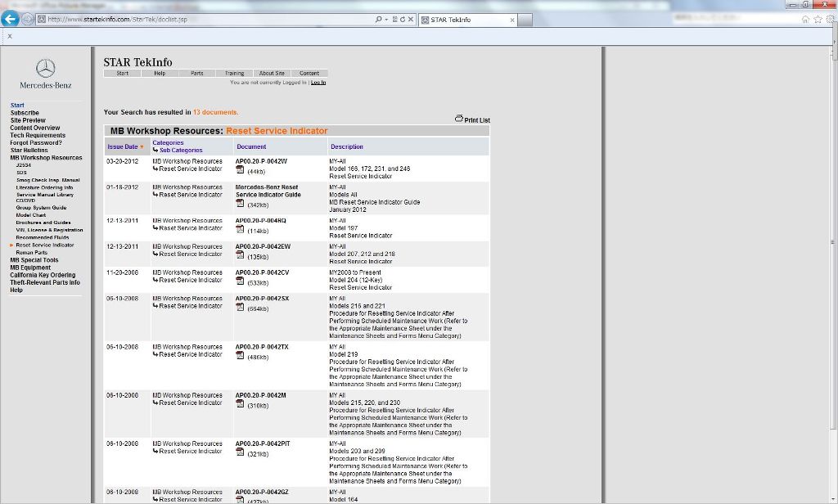Select Smog Check Insp. Manual sub-item
This screenshot has width=838, height=504.
click(47, 180)
